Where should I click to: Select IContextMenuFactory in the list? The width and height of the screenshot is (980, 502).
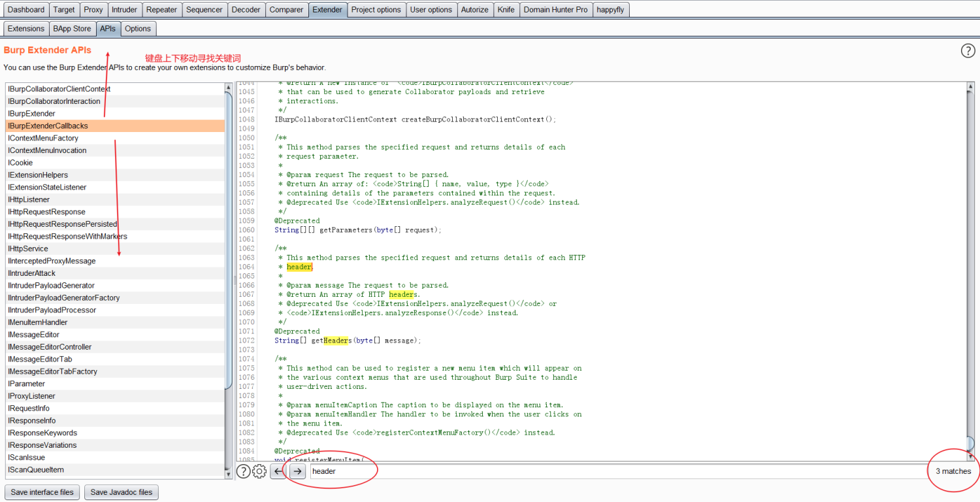tap(115, 138)
